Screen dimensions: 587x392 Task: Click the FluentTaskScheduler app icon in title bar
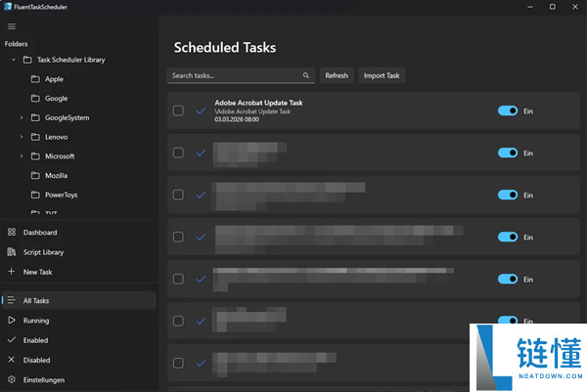click(8, 7)
